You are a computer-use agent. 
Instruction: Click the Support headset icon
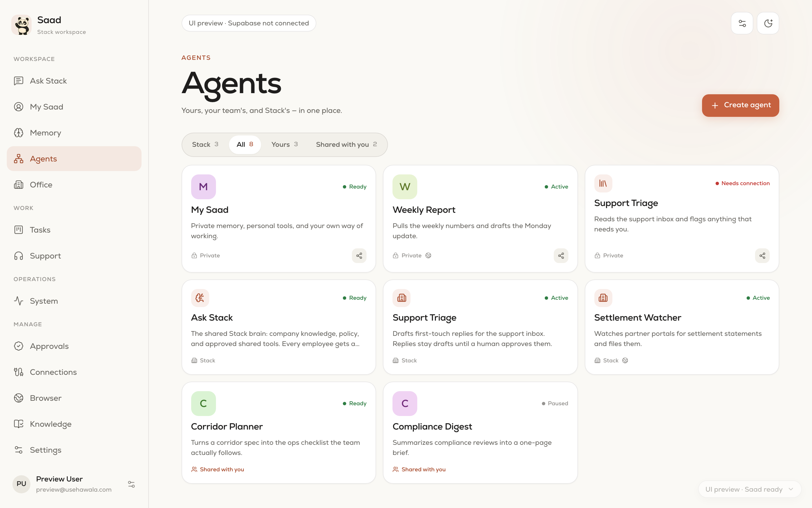point(18,256)
